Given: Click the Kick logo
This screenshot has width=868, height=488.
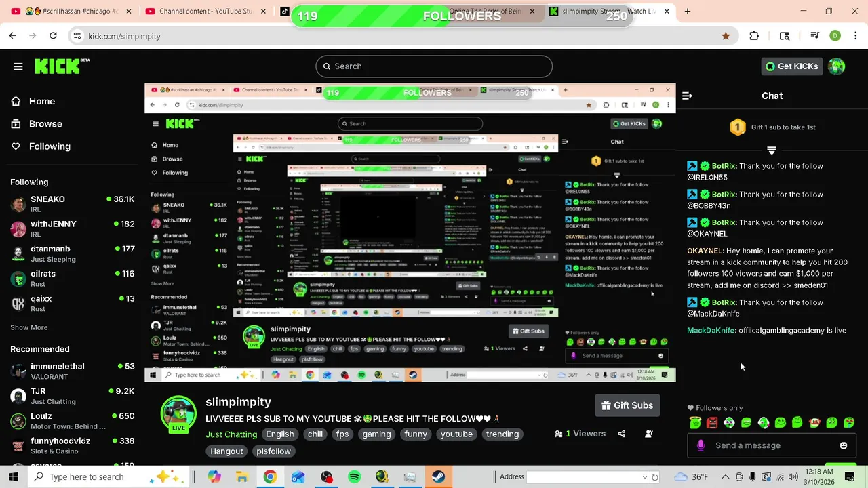Looking at the screenshot, I should point(62,66).
